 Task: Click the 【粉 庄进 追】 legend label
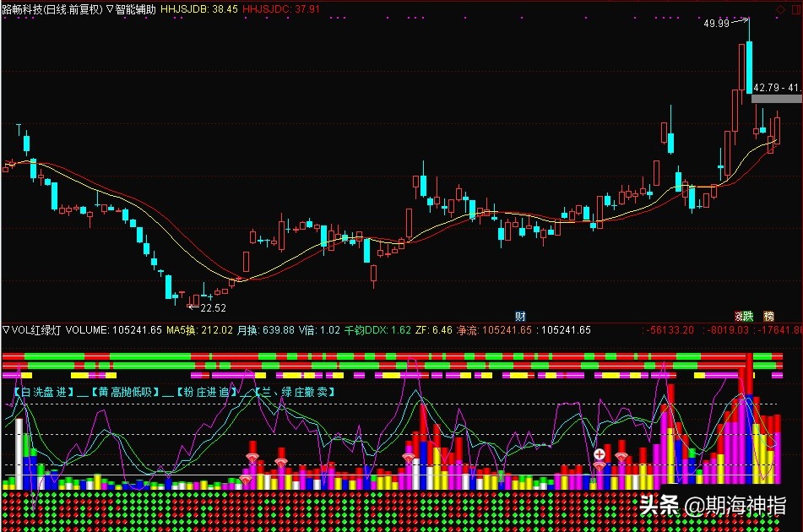(207, 392)
